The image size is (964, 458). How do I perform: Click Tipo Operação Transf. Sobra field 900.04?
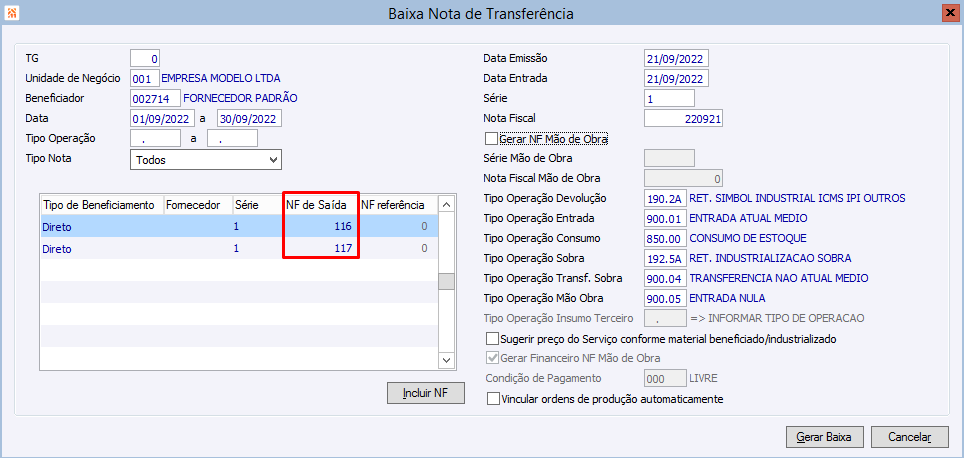point(665,278)
